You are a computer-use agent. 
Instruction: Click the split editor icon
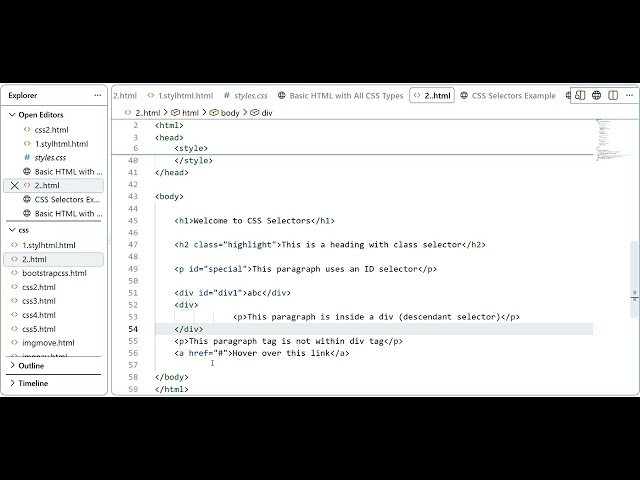tap(613, 96)
